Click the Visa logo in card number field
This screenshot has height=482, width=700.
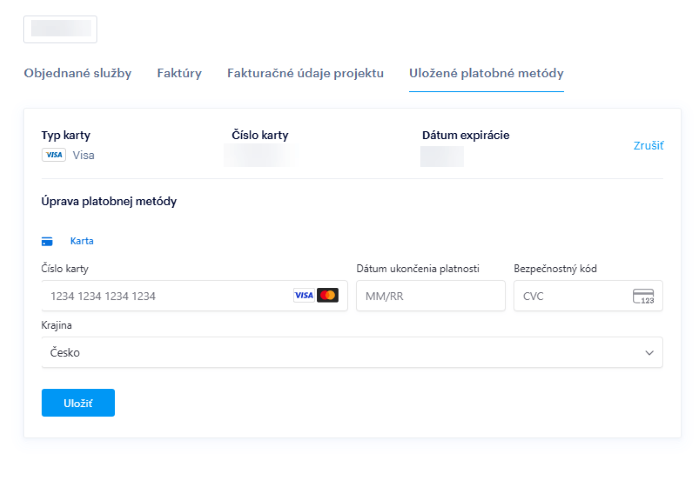coord(304,295)
